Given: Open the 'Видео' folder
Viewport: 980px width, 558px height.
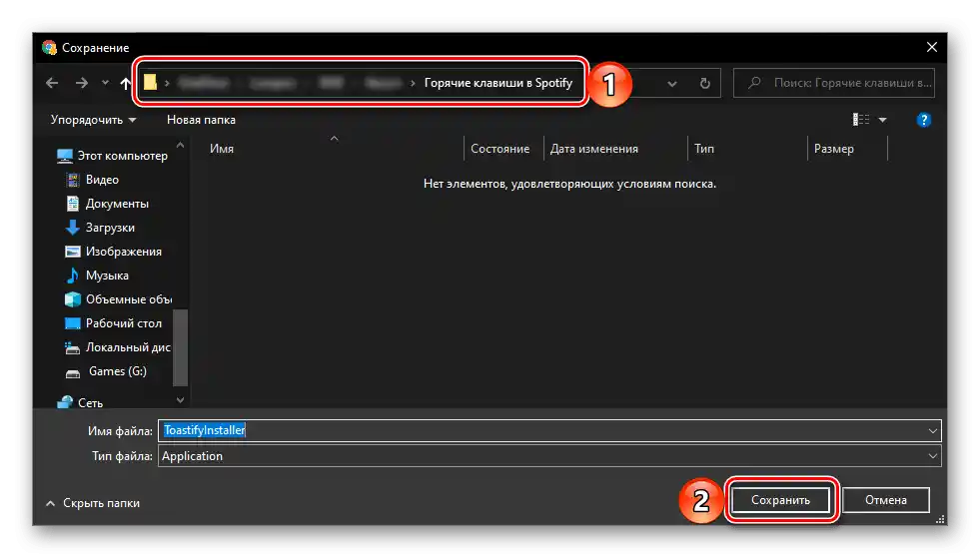Looking at the screenshot, I should click(92, 180).
